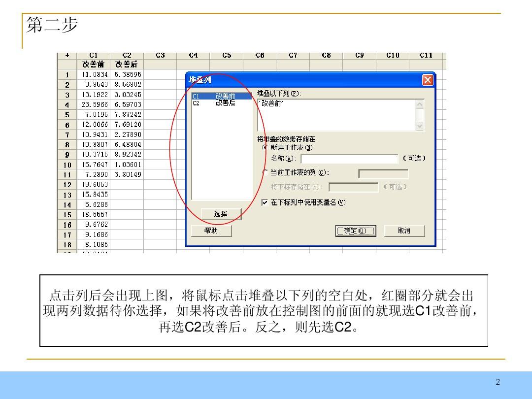Click the 改善前 column name cell

pyautogui.click(x=94, y=64)
